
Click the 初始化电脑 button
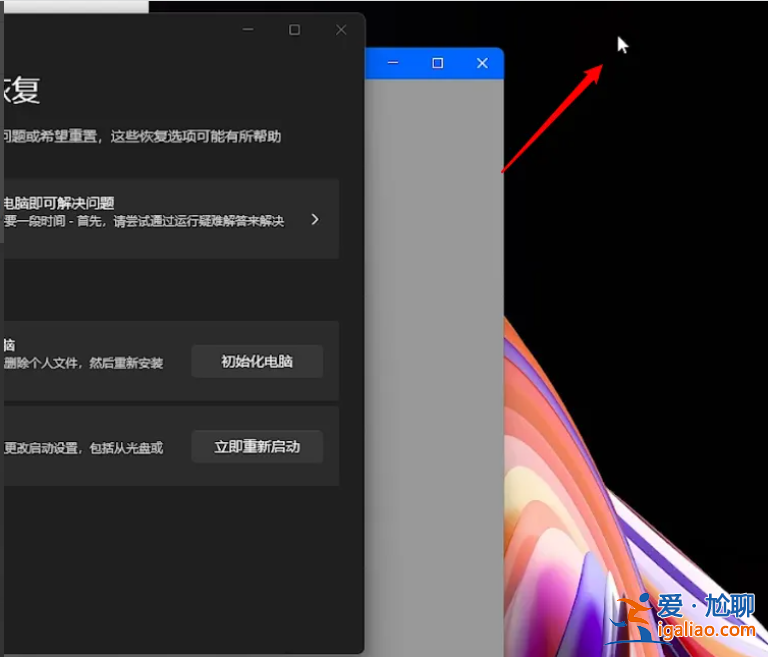[257, 361]
